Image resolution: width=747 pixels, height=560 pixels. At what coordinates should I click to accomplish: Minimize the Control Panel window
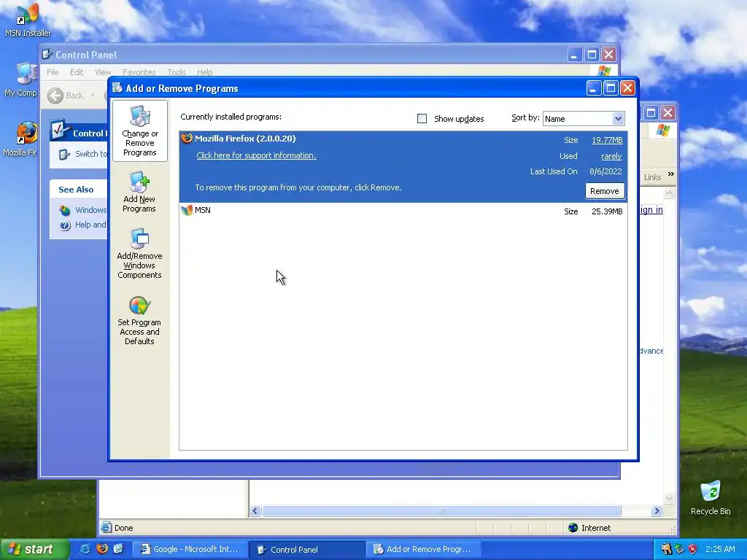575,54
